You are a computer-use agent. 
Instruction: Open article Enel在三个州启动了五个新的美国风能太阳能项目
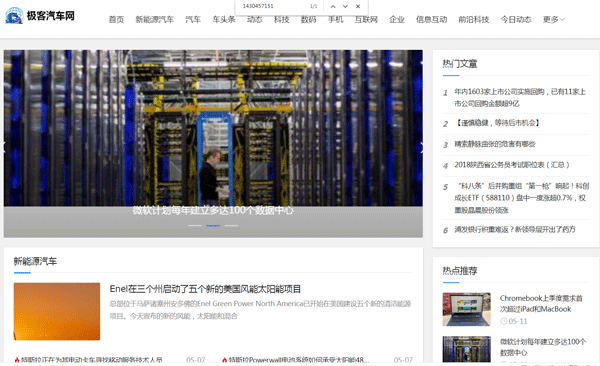205,289
